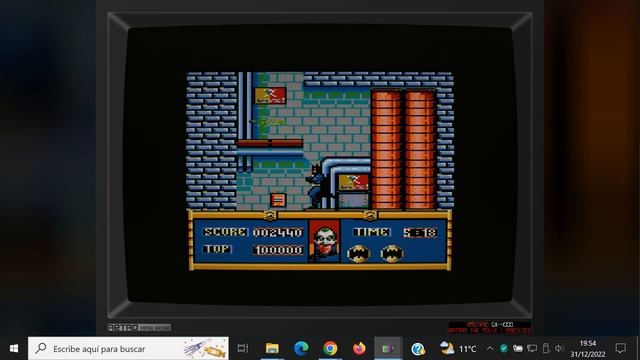The width and height of the screenshot is (640, 360).
Task: Click the USB device tray icon
Action: point(546,349)
